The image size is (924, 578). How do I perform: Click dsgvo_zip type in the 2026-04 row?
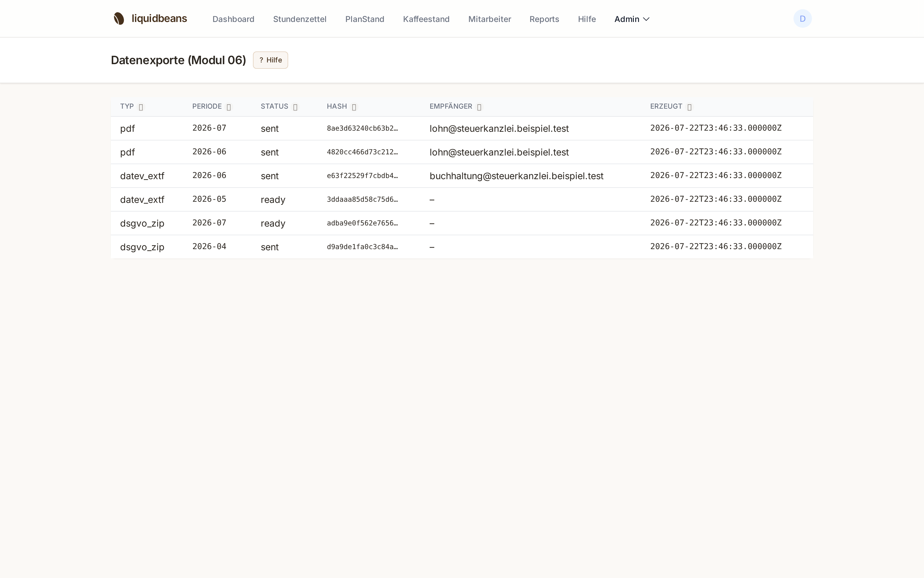[142, 247]
